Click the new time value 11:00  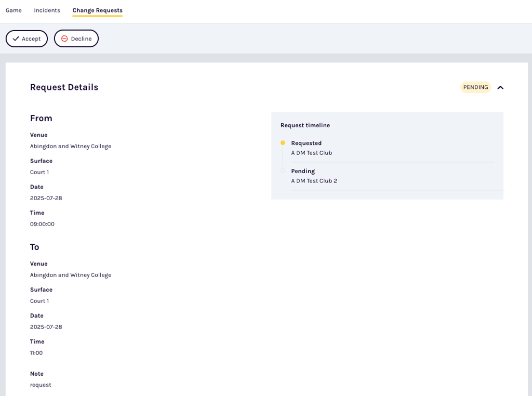coord(36,353)
